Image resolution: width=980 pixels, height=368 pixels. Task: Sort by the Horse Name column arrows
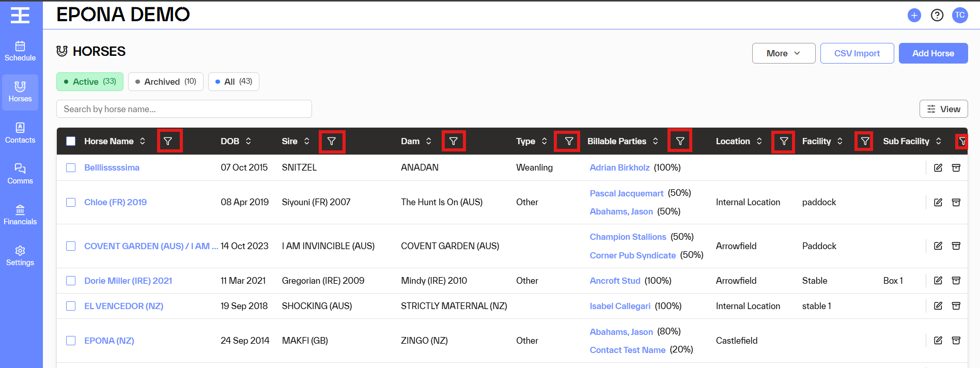pyautogui.click(x=143, y=141)
